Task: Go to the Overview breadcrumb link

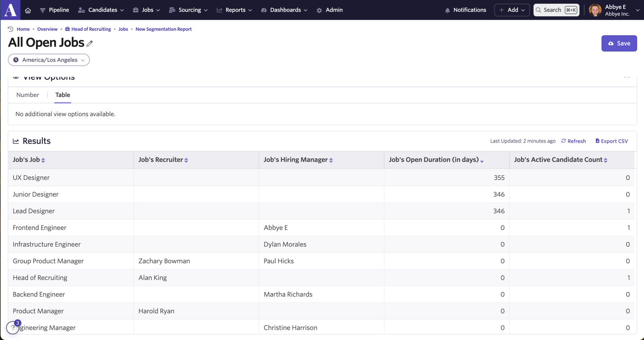Action: [x=47, y=29]
